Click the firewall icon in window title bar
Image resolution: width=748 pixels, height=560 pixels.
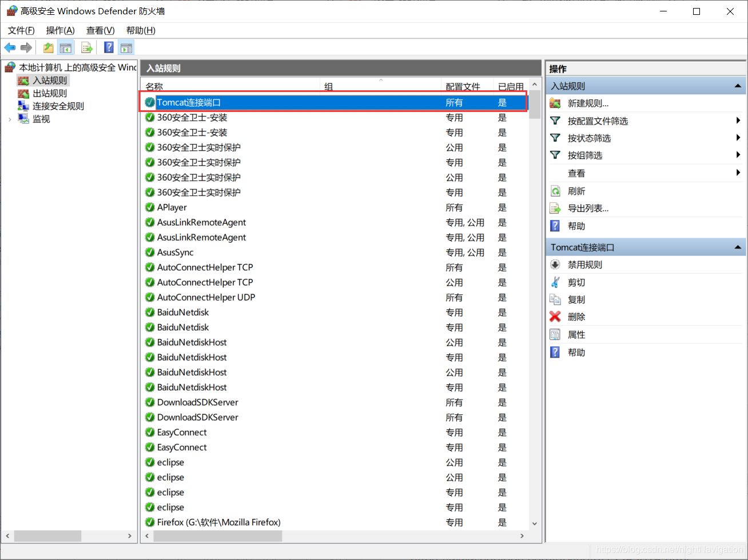(x=11, y=11)
